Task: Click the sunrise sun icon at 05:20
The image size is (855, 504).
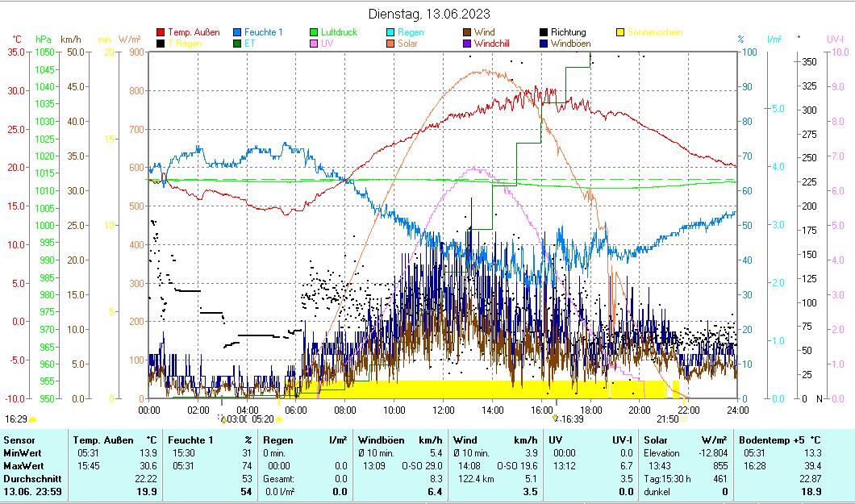Action: 279,419
